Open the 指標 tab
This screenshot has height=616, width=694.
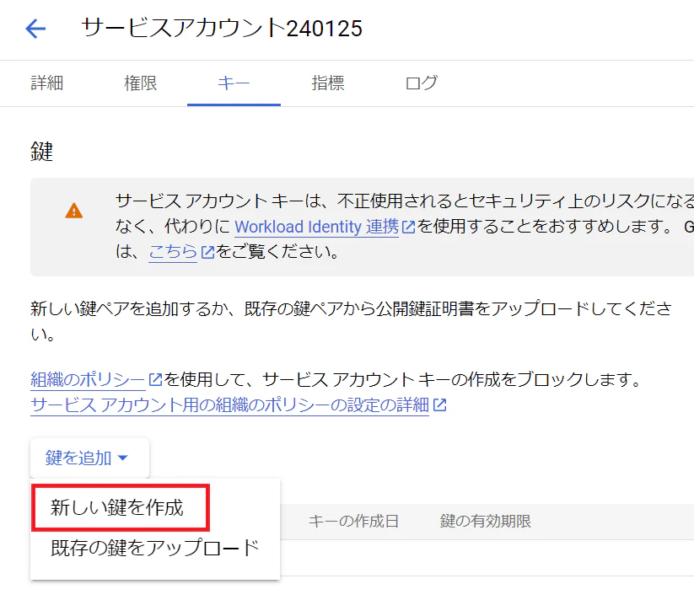pyautogui.click(x=327, y=83)
